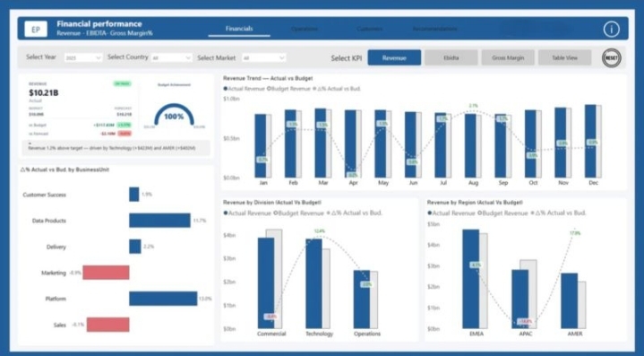Click the red Marketing negative bar
Viewport: 644px width, 356px height.
(x=106, y=273)
